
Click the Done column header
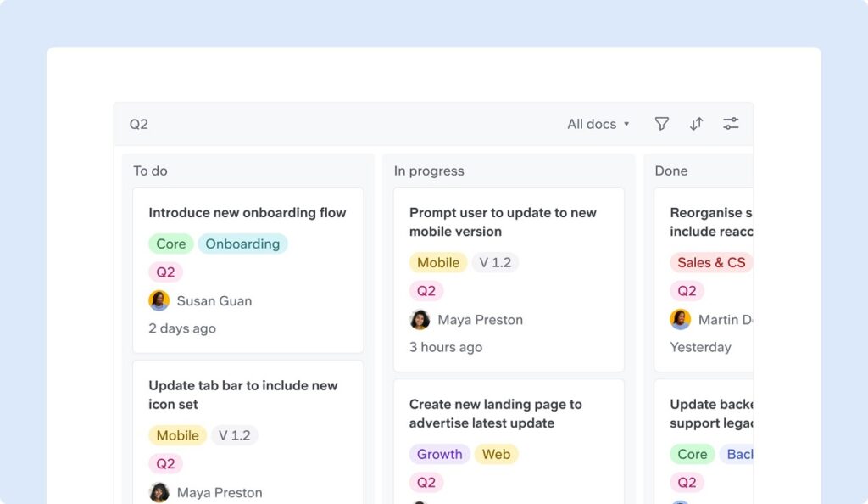[x=671, y=171]
